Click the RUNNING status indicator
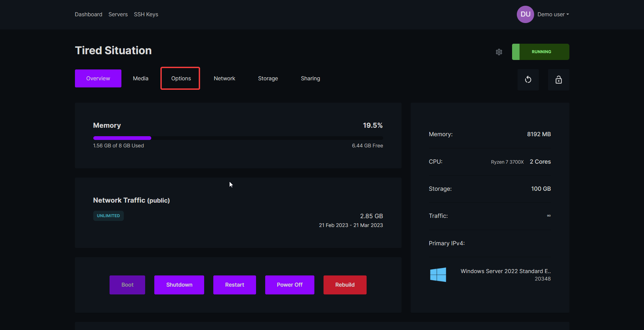 click(541, 52)
